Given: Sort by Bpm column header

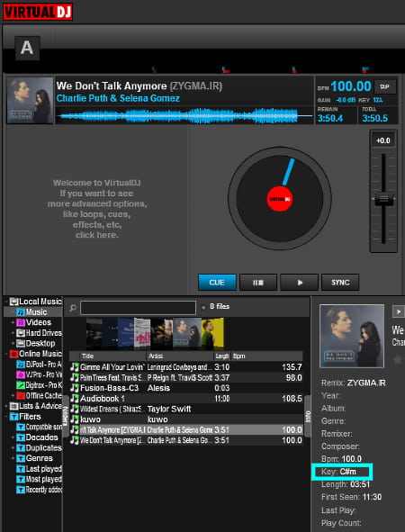Looking at the screenshot, I should pyautogui.click(x=267, y=356).
